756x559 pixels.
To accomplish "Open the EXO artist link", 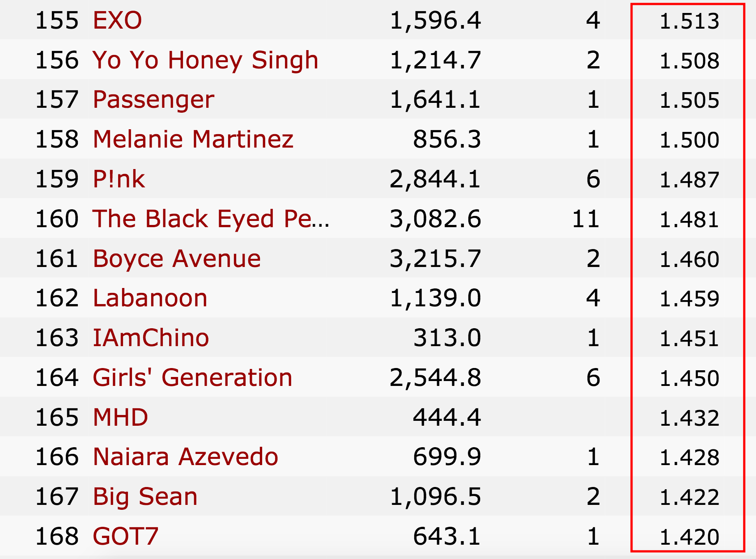I will (117, 21).
